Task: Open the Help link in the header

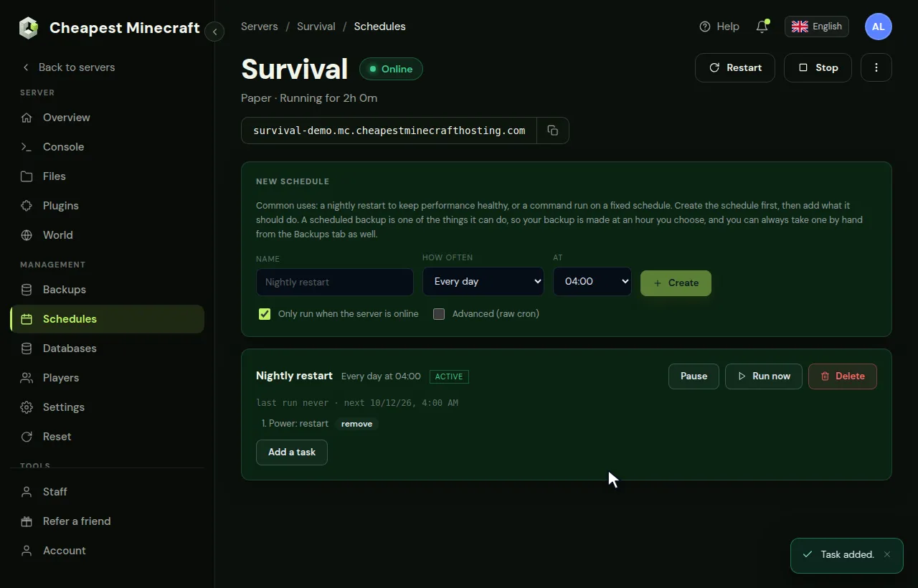Action: (x=719, y=27)
